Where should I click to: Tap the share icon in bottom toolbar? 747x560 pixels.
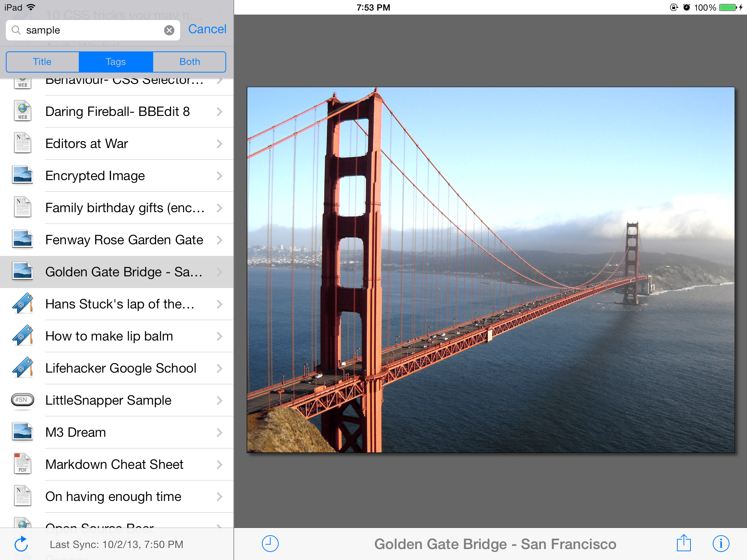pyautogui.click(x=684, y=543)
